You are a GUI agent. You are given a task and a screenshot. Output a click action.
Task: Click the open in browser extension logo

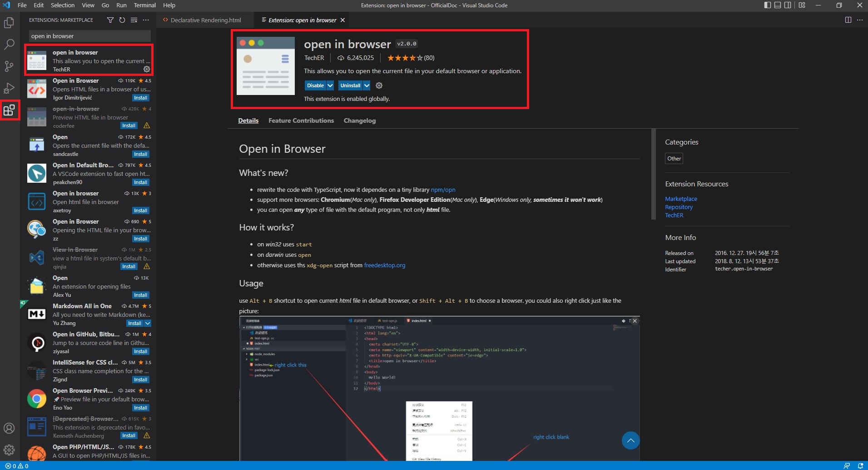266,66
